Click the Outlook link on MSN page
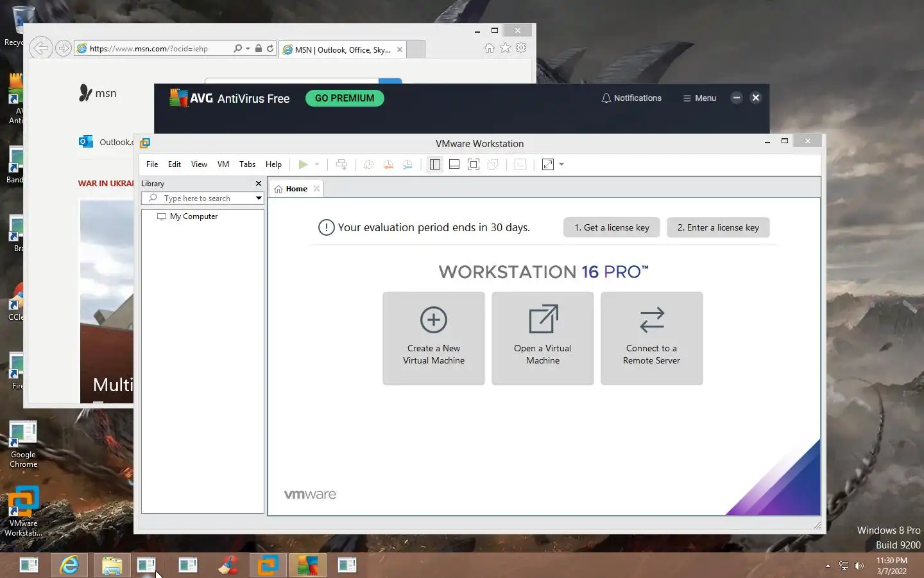Screen dimensions: 924x578 tap(107, 142)
